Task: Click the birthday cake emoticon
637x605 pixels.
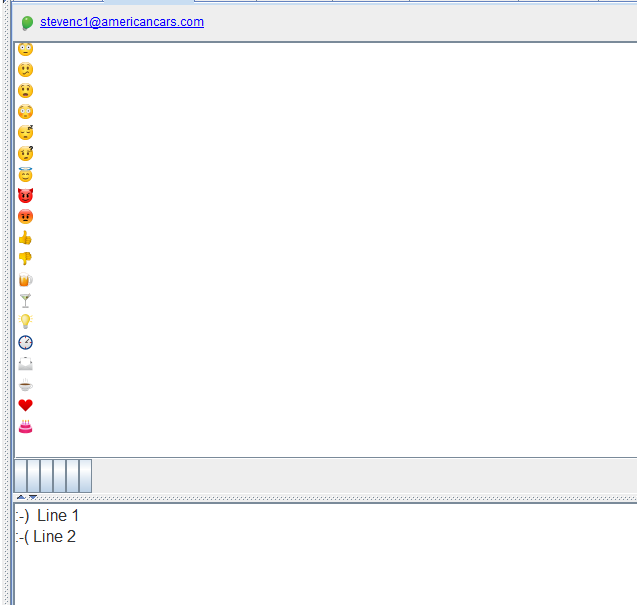Action: [x=26, y=427]
